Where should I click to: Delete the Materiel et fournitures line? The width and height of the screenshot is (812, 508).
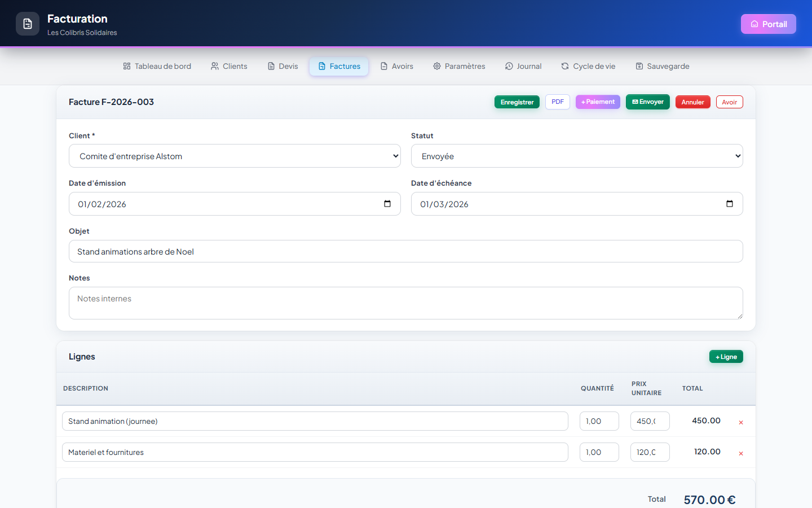pos(741,453)
